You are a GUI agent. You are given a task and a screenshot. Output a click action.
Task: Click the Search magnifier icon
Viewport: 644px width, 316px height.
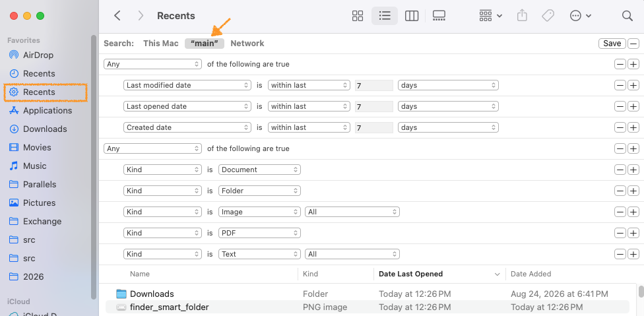(627, 16)
